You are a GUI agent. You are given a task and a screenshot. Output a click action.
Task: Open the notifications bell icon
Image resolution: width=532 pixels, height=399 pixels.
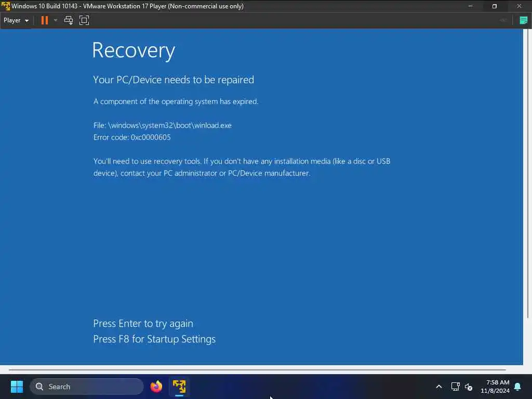coord(517,387)
